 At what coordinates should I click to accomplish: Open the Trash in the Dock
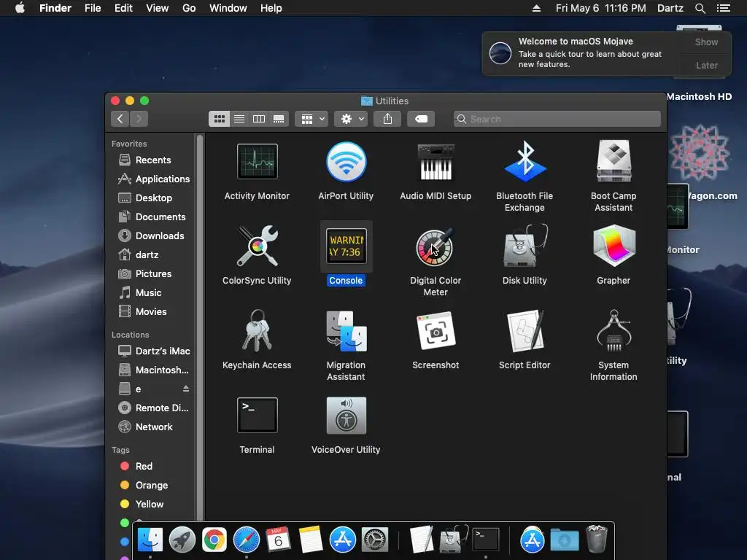(x=597, y=539)
